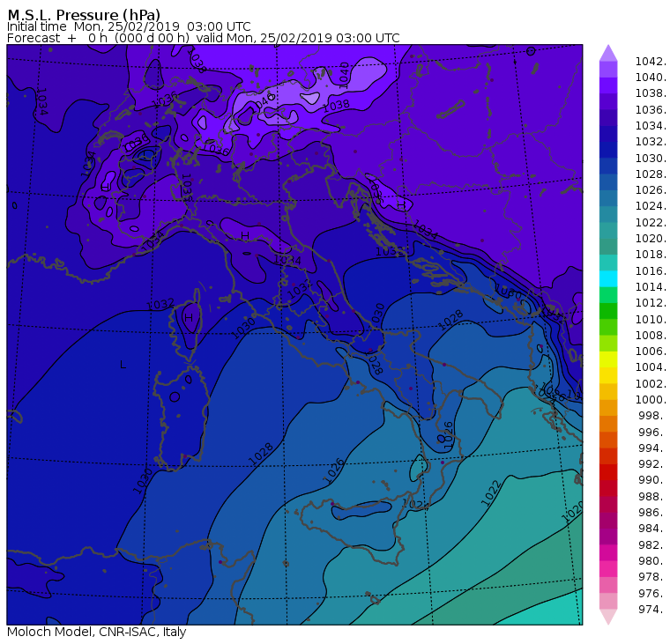670x644 pixels.
Task: Click the 1038. legend label
Action: 651,93
